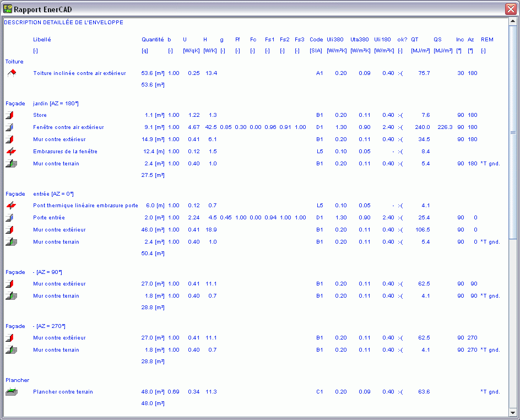
Task: Click the EnerCAD app icon in the title bar
Action: 8,9
